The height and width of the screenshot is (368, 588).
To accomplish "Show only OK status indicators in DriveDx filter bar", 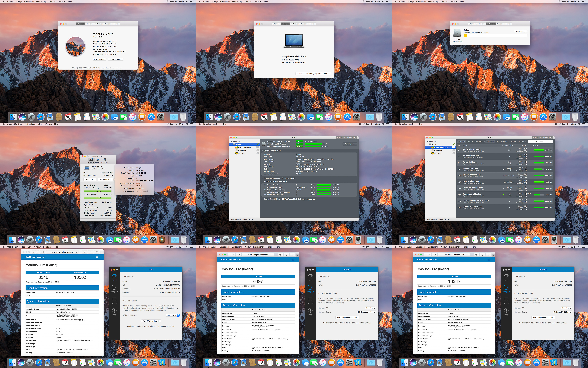I will 497,142.
